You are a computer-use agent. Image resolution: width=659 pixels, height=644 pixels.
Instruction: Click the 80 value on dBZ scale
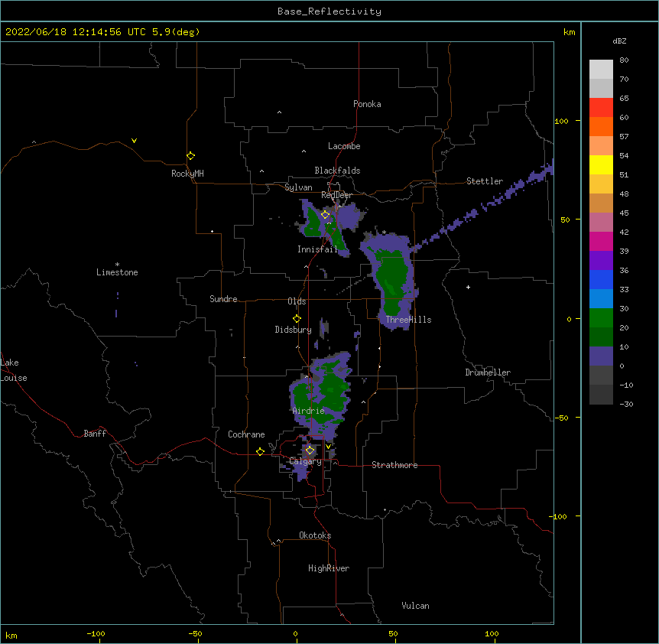(x=624, y=60)
